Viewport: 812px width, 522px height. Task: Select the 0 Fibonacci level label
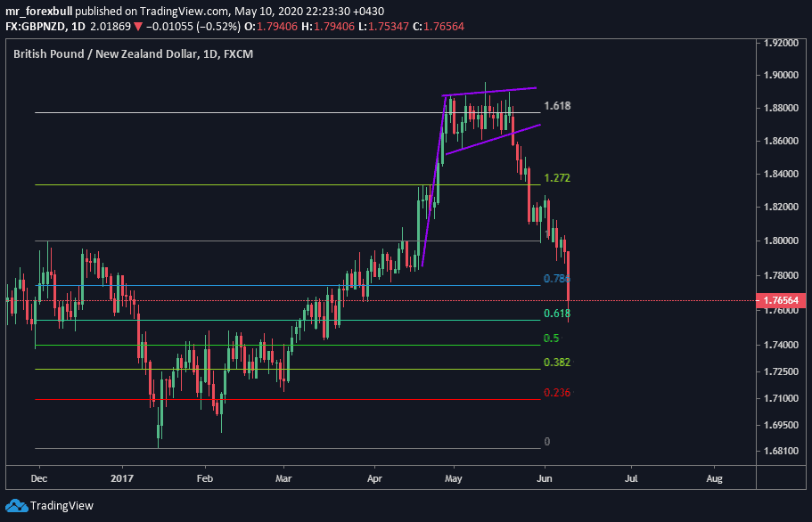point(547,442)
